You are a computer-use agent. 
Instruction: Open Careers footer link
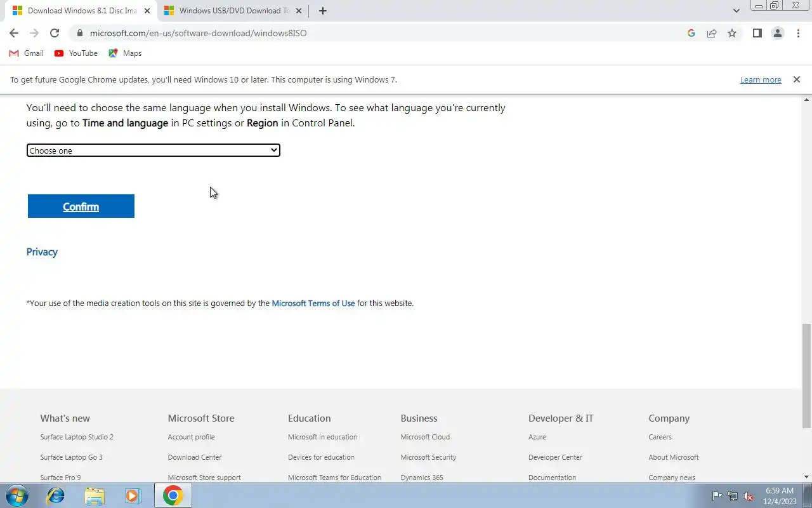pyautogui.click(x=660, y=437)
